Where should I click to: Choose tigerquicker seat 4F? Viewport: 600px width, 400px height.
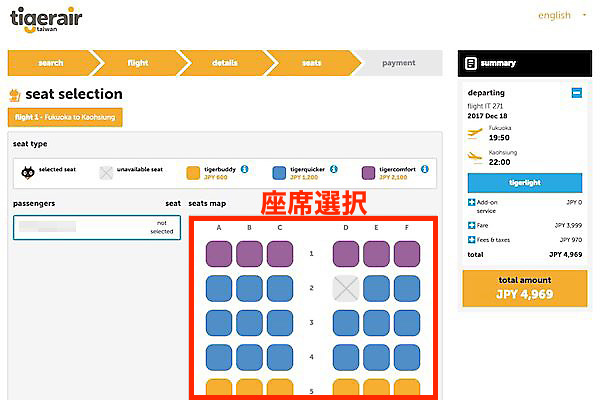coord(407,357)
